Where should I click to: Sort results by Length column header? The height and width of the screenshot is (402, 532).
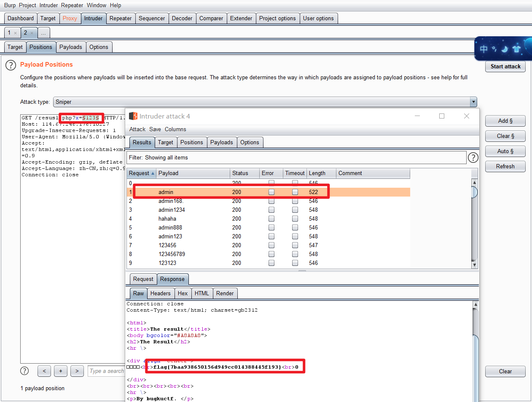pos(321,173)
